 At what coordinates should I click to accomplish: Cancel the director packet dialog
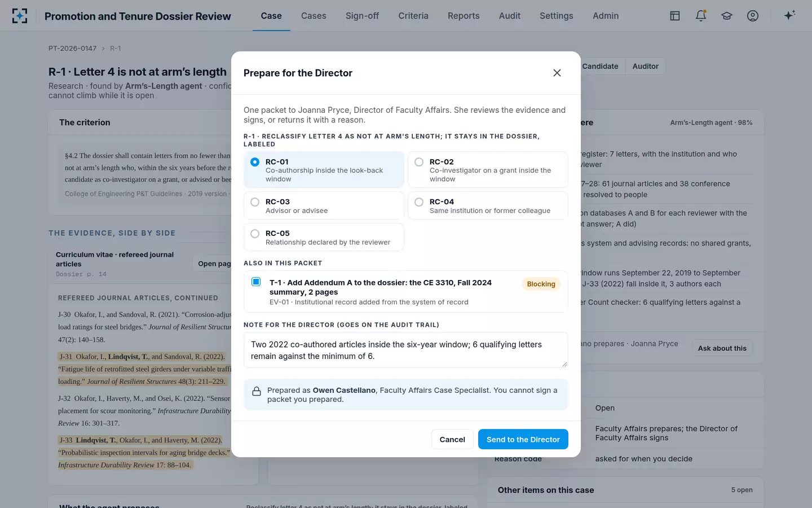pos(452,439)
